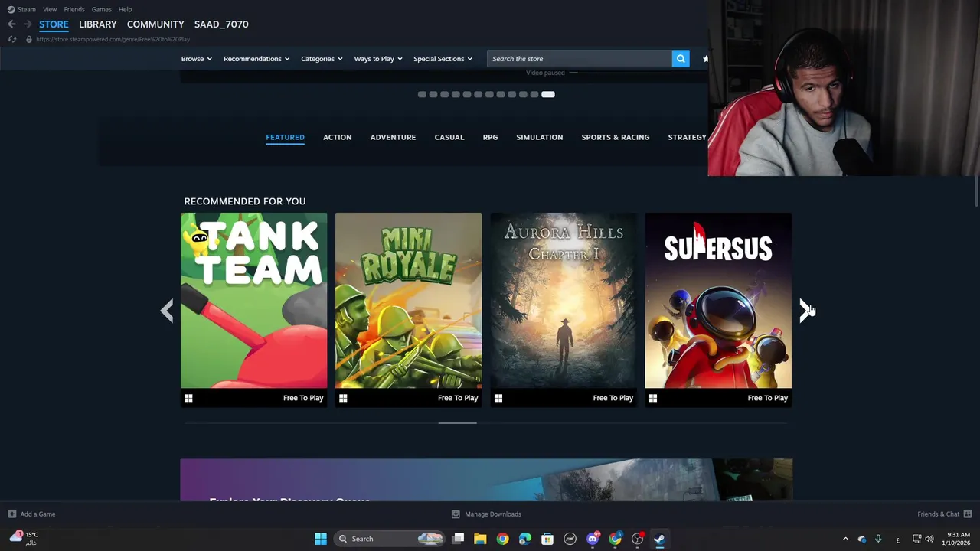Click the OBS Studio taskbar icon

pos(637,539)
